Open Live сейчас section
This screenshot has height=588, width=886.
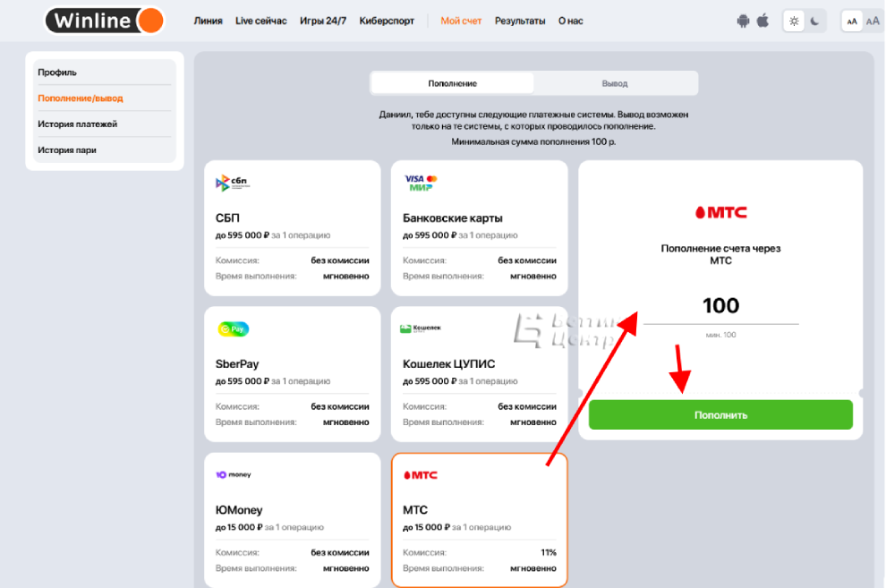(x=261, y=21)
